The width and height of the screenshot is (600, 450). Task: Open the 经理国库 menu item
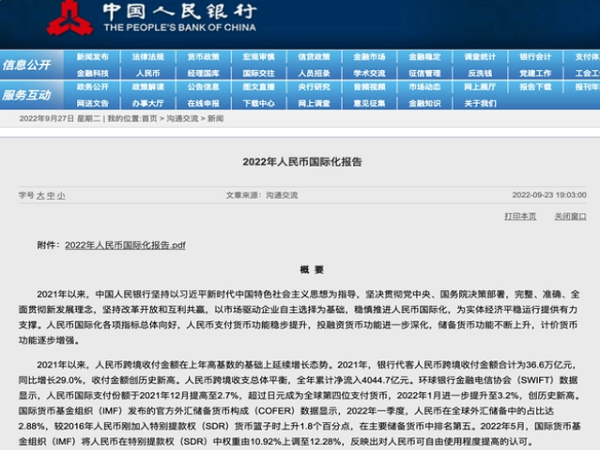pyautogui.click(x=203, y=73)
